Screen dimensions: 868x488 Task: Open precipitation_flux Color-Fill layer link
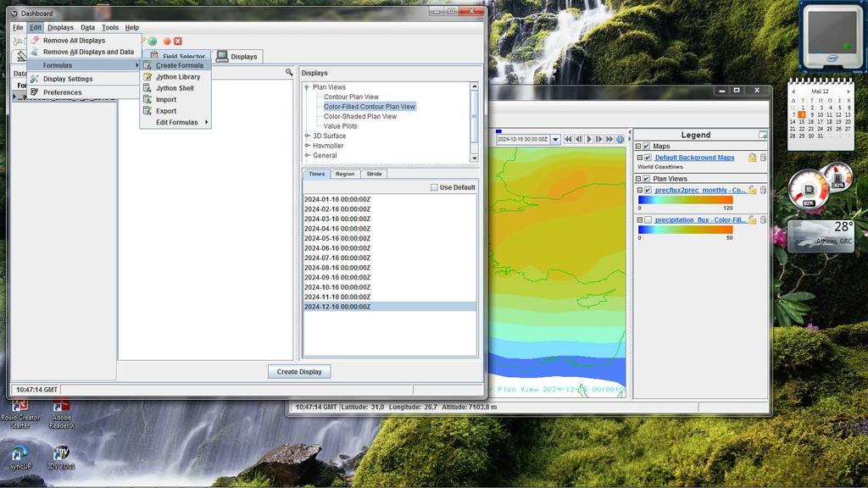click(700, 219)
